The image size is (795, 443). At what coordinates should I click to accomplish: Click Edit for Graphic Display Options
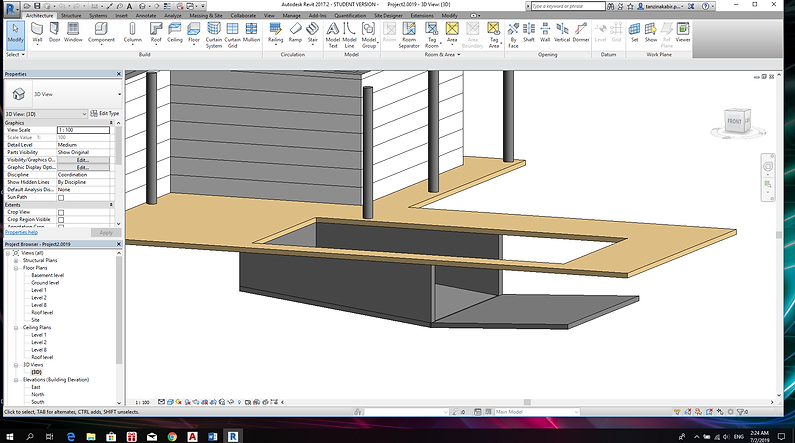pyautogui.click(x=83, y=167)
